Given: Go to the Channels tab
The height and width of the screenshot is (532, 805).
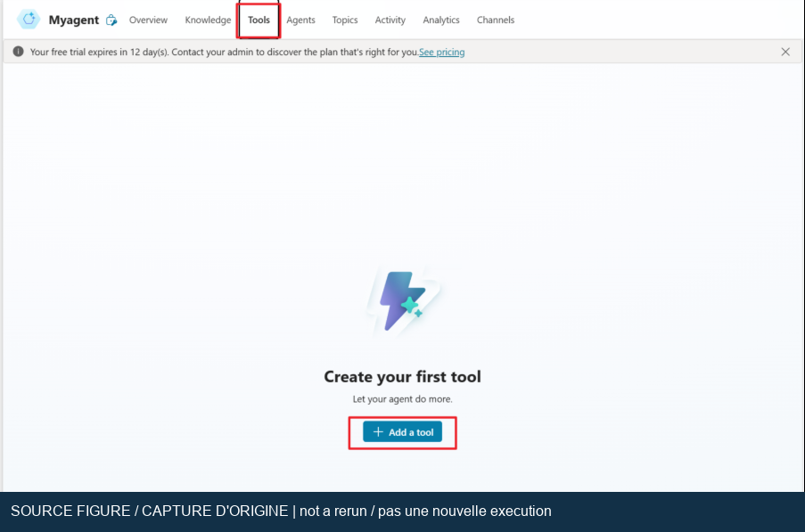Looking at the screenshot, I should (x=496, y=20).
